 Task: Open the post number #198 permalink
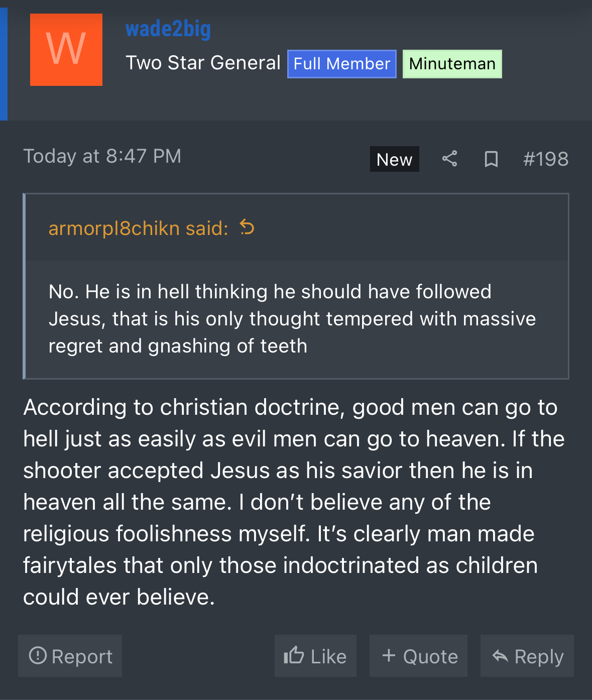coord(545,159)
